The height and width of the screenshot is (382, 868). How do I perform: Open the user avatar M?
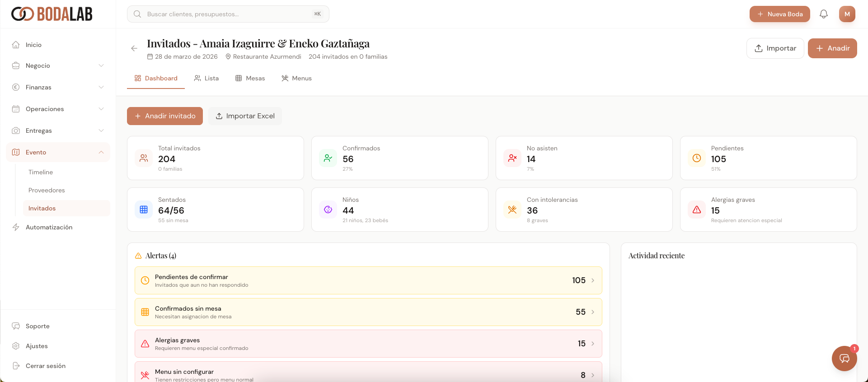[x=847, y=14]
